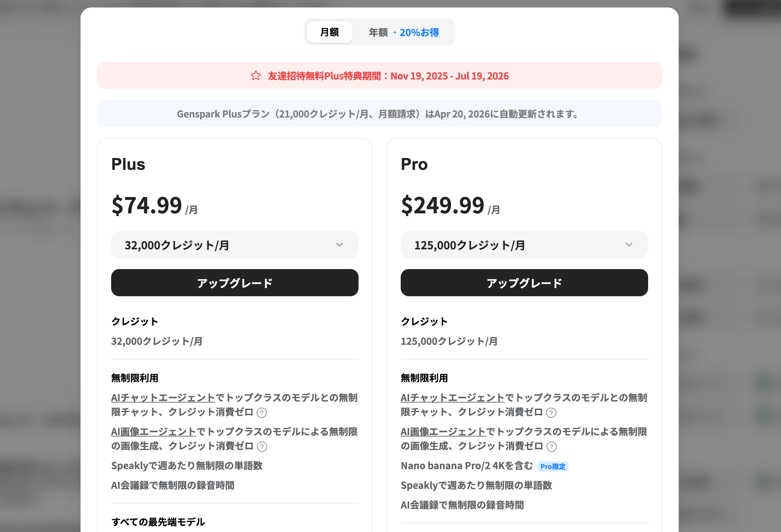
Task: Click the 20%お得 discount label
Action: (419, 33)
